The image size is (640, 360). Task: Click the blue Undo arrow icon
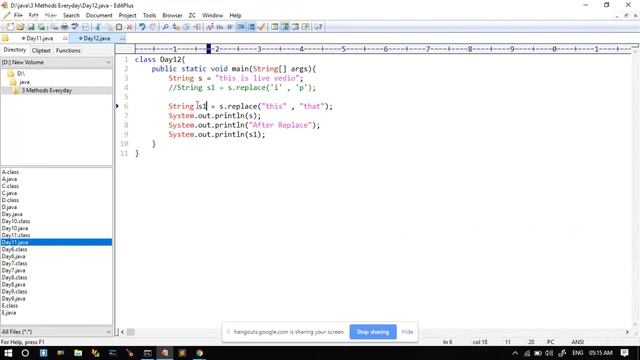(x=142, y=27)
